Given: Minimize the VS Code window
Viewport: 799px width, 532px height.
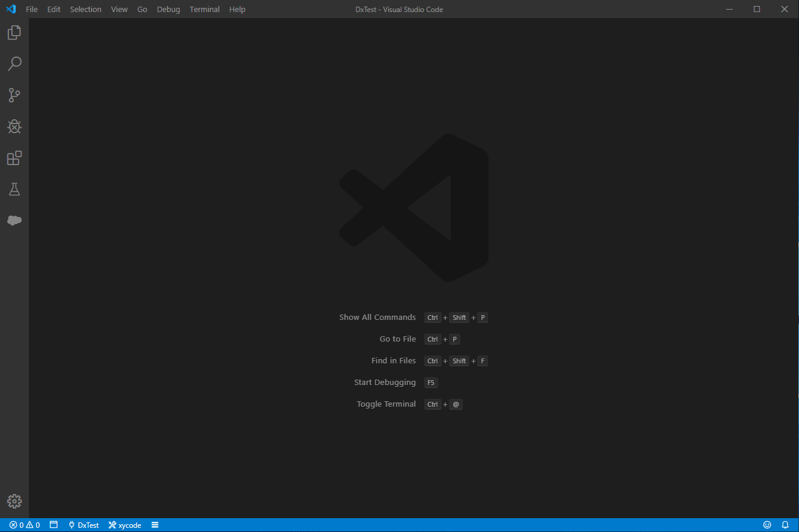Looking at the screenshot, I should pos(729,9).
